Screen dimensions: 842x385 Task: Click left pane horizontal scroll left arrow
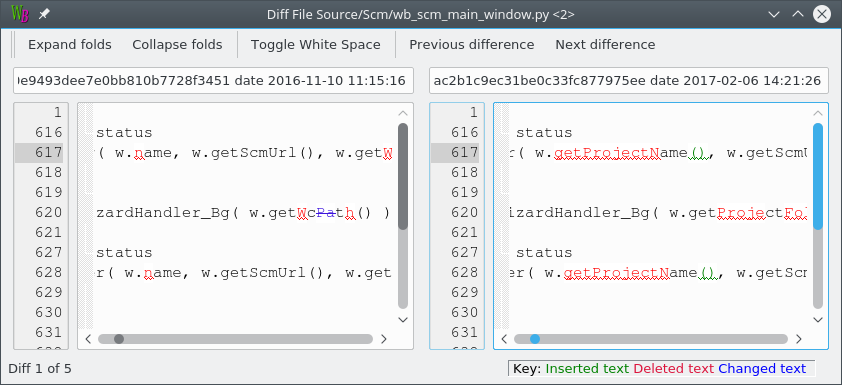(x=89, y=339)
